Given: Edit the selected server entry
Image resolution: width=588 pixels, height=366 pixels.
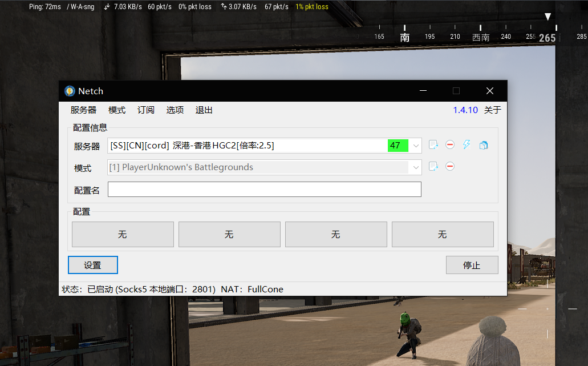Looking at the screenshot, I should (433, 145).
